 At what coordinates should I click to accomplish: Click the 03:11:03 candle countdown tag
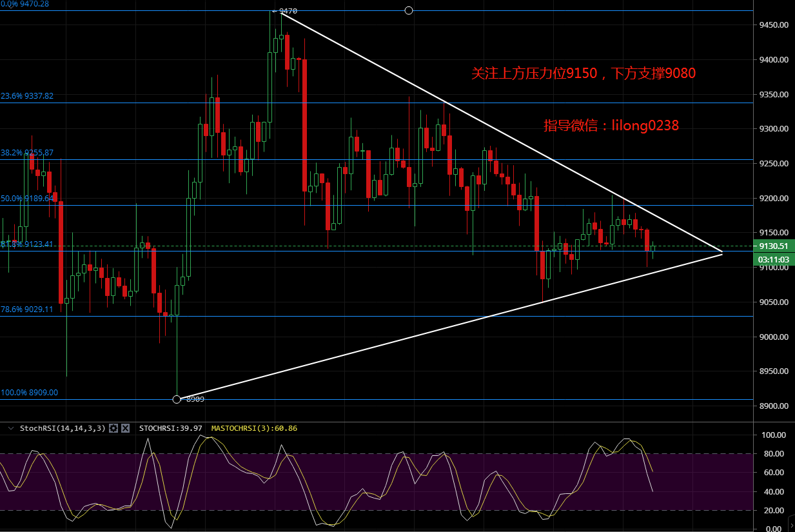(x=773, y=259)
